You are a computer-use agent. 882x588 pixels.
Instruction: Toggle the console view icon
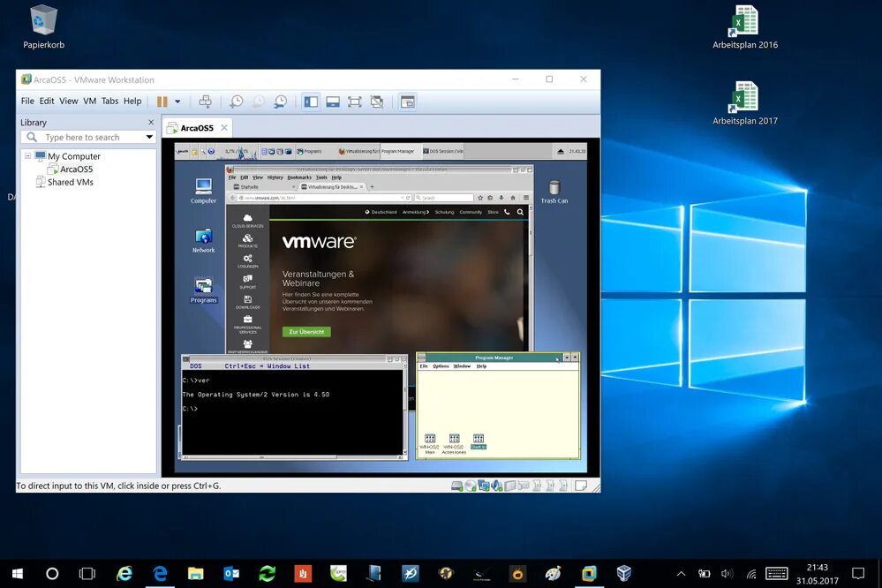pyautogui.click(x=408, y=102)
